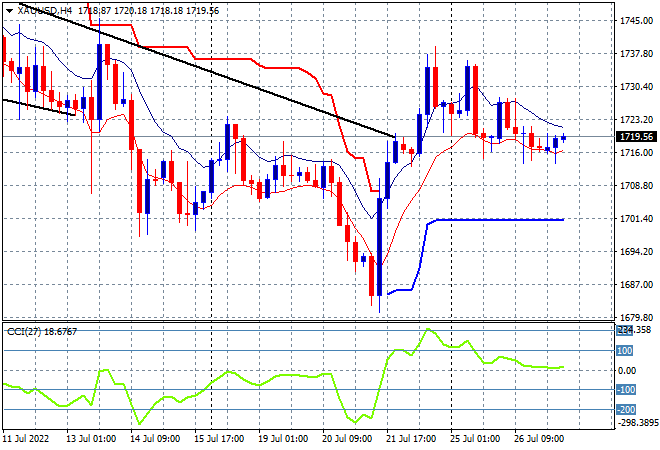This screenshot has width=660, height=450.
Task: Click the tall blue reversal candle near 21 Jul
Action: [x=380, y=246]
